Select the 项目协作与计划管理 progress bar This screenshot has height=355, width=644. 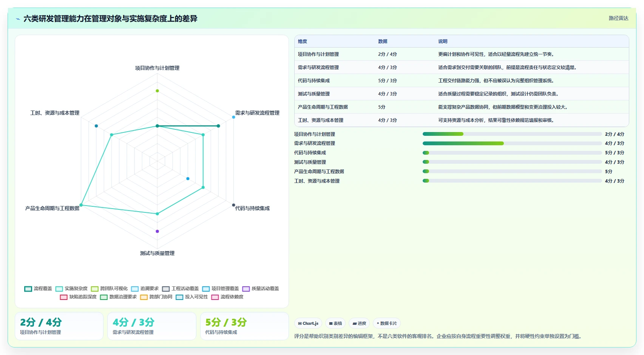click(512, 134)
